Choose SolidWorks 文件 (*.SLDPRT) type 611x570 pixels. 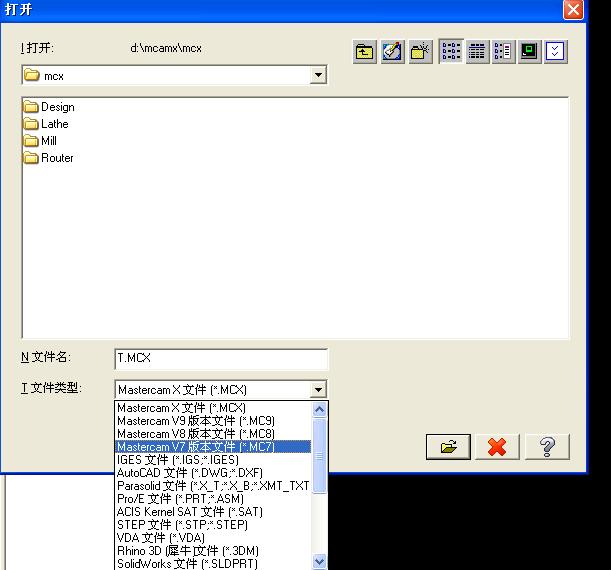click(x=213, y=564)
